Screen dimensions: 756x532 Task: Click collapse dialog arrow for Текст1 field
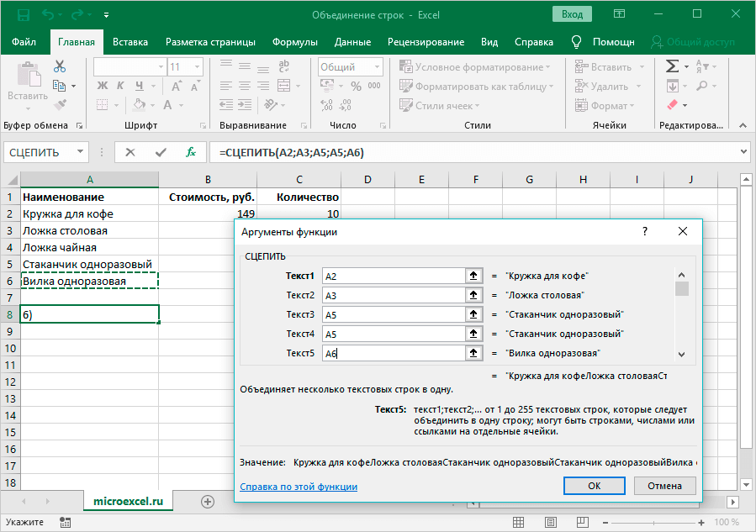[x=473, y=276]
